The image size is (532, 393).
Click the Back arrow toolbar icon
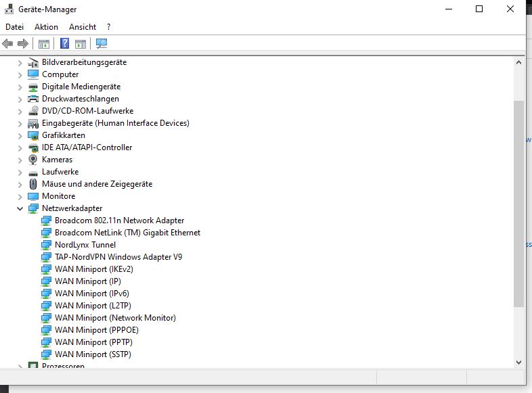tap(7, 44)
